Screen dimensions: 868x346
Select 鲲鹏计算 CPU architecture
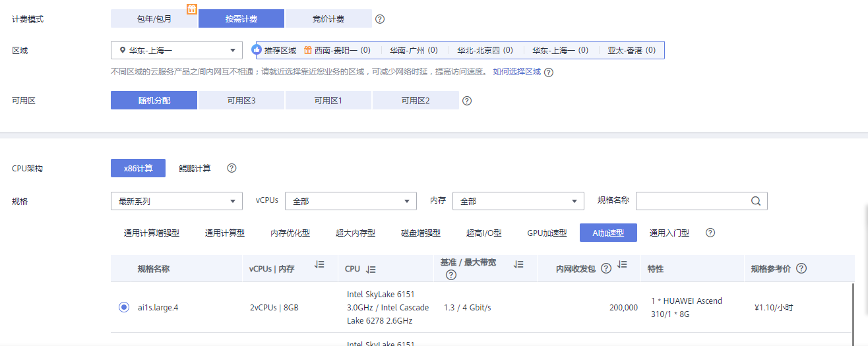point(195,168)
